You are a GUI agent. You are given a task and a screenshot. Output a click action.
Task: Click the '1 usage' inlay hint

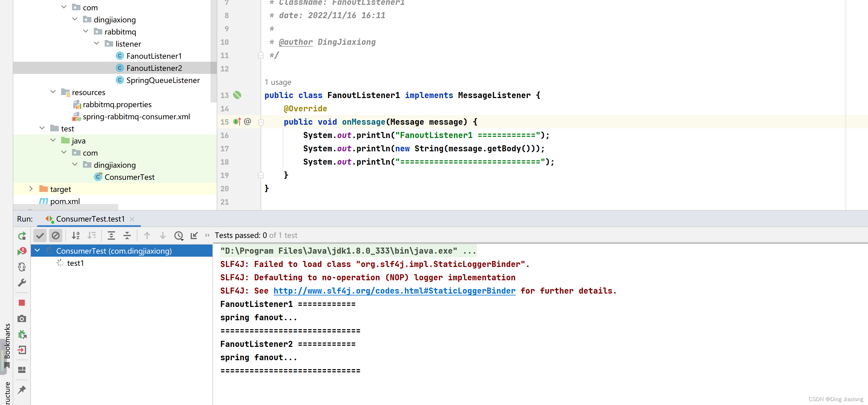coord(278,82)
